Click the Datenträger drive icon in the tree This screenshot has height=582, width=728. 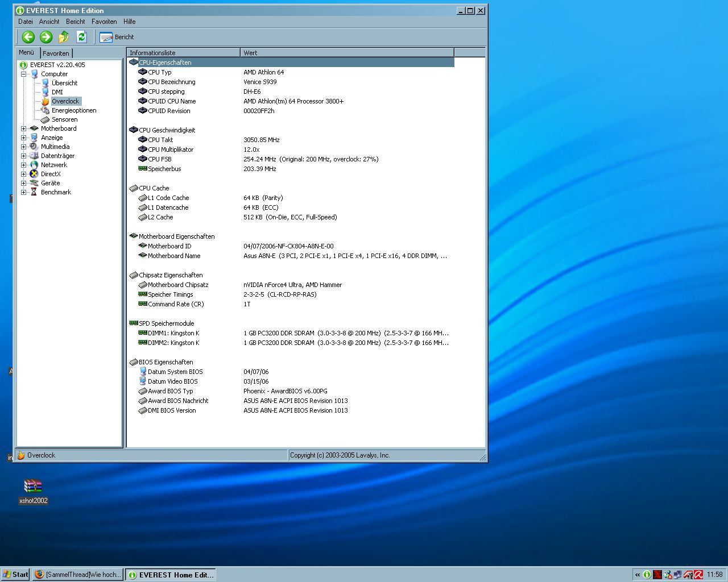tap(34, 156)
